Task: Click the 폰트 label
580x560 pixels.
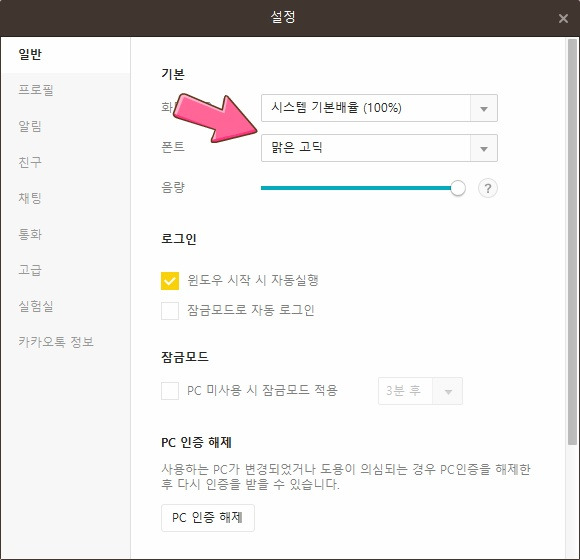Action: 173,147
